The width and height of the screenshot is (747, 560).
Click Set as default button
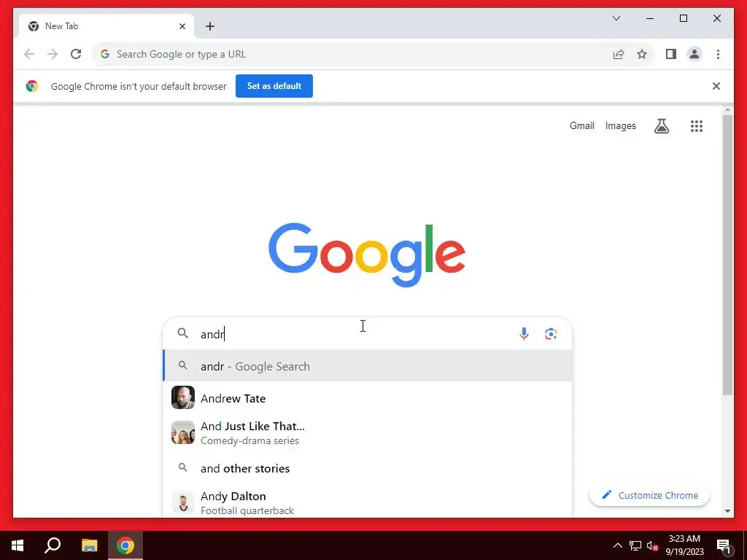coord(274,86)
